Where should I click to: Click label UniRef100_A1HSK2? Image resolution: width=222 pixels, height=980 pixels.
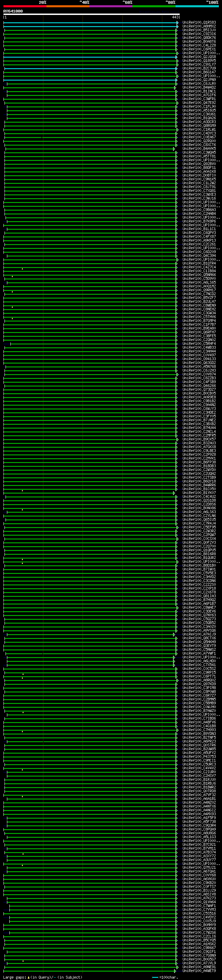click(x=199, y=944)
